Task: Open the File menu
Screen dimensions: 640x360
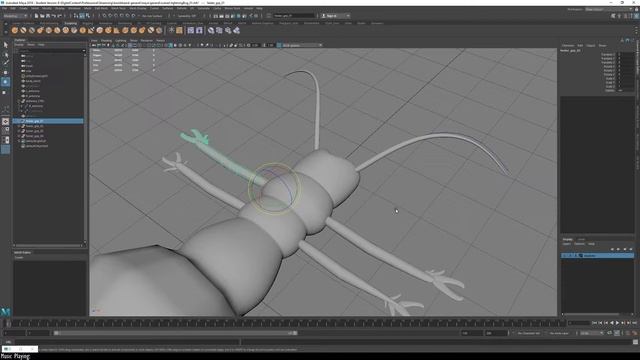Action: click(x=4, y=8)
